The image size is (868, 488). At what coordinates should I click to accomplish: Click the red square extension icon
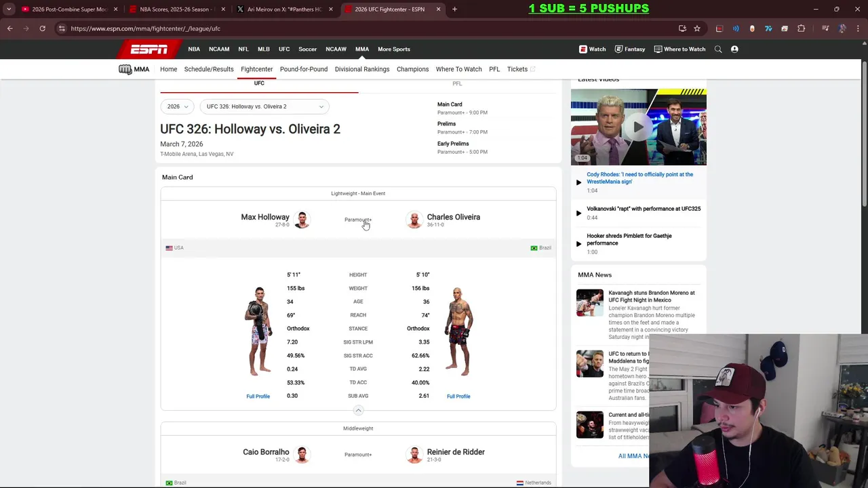[x=719, y=28]
